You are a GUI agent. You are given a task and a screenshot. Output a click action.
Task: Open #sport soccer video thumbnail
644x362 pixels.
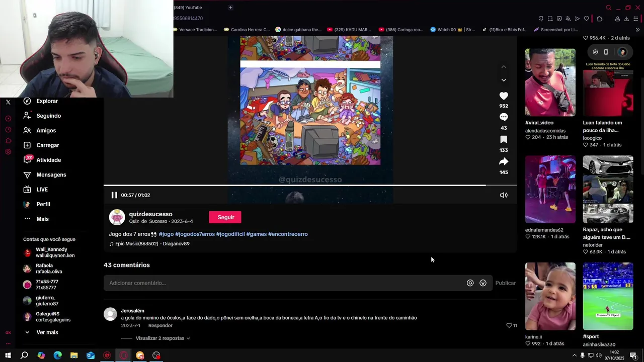coord(608,296)
